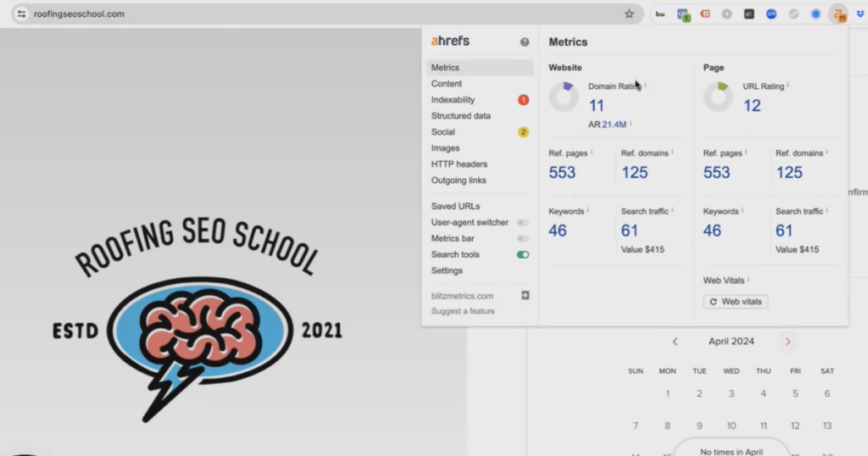Open Page URL Rating value 12
The image size is (868, 456).
pyautogui.click(x=752, y=105)
